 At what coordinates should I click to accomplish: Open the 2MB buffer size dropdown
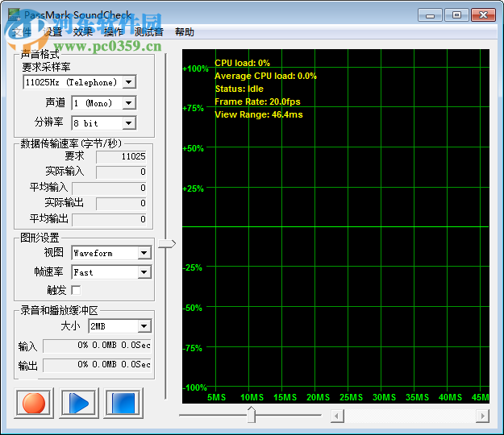tap(144, 326)
